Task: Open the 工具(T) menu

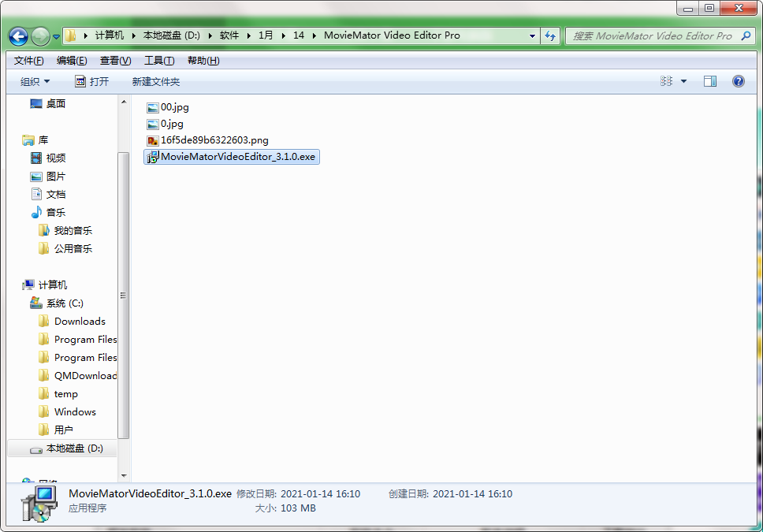Action: 159,61
